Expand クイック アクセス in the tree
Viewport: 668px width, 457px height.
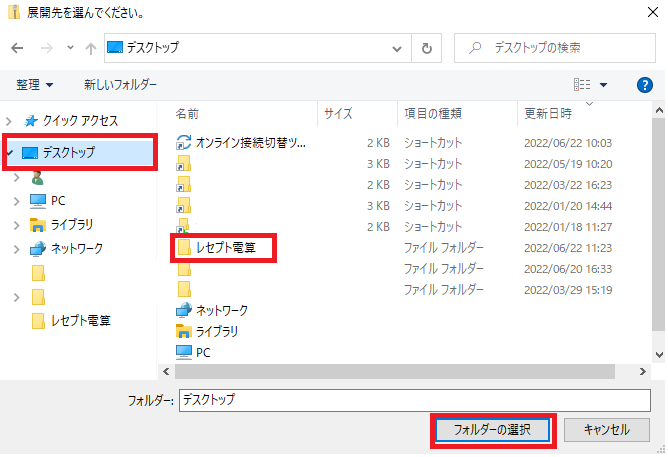click(x=9, y=121)
